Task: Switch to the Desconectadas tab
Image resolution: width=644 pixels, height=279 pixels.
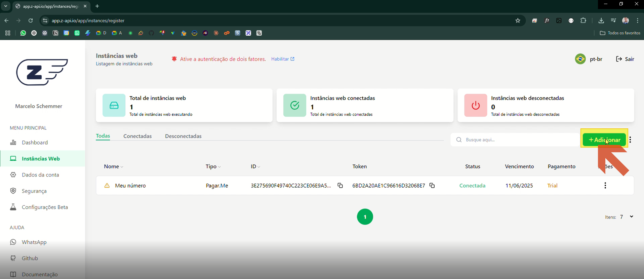Action: coord(183,136)
